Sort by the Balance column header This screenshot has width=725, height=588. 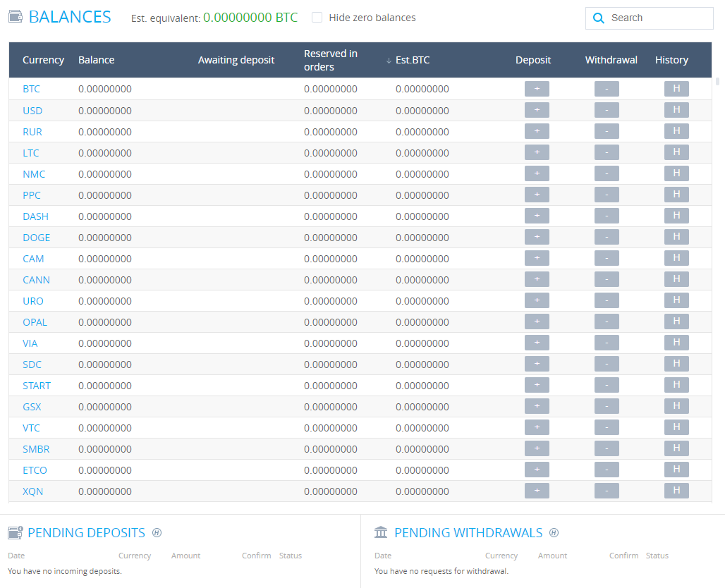[96, 60]
